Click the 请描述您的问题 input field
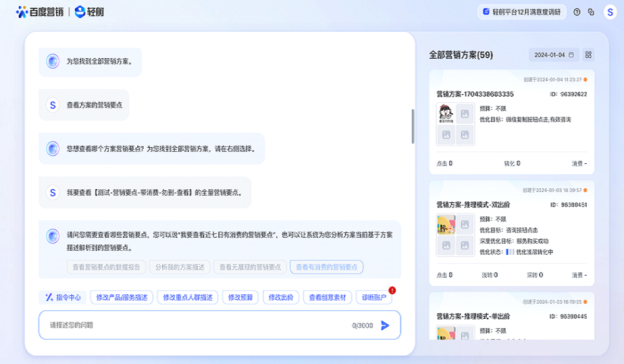The image size is (624, 364). pyautogui.click(x=198, y=326)
